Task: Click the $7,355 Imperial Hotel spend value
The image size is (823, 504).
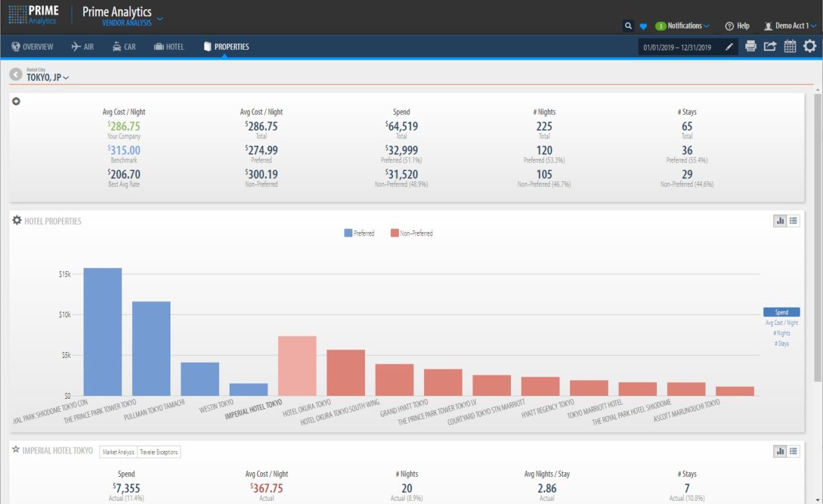Action: [126, 488]
